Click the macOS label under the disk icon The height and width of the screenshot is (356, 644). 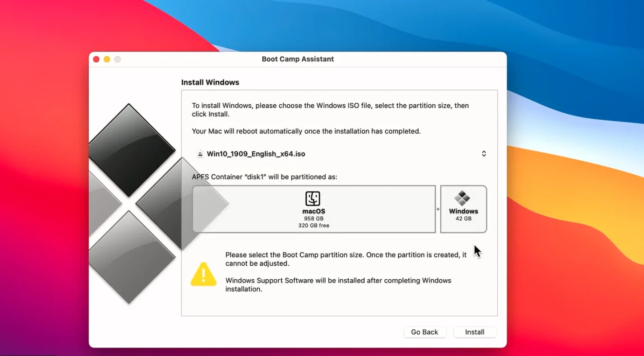(313, 210)
